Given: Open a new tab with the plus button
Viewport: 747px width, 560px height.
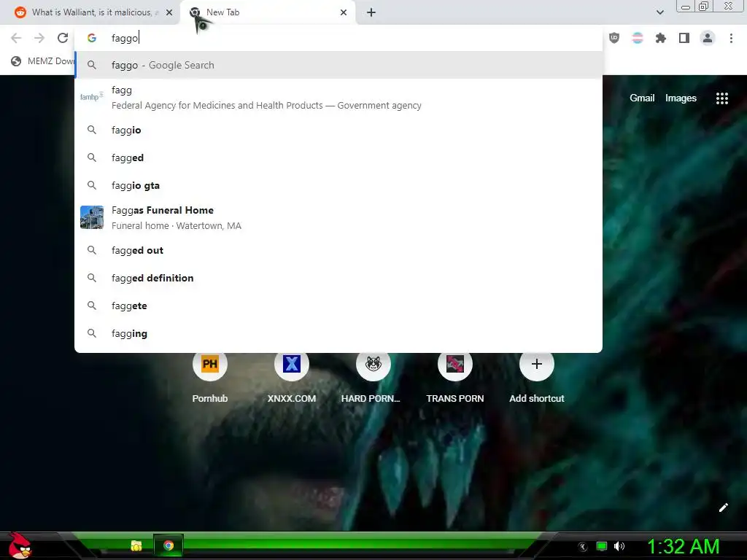Looking at the screenshot, I should (371, 12).
